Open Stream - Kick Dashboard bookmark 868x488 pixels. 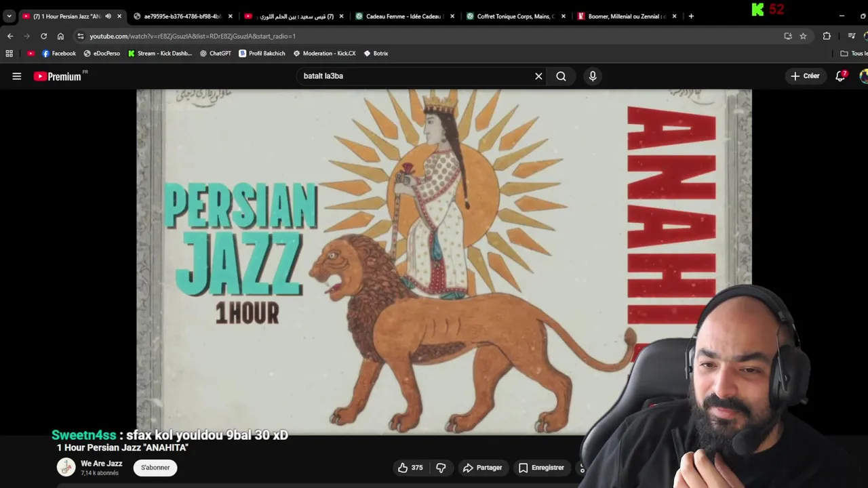click(x=160, y=54)
